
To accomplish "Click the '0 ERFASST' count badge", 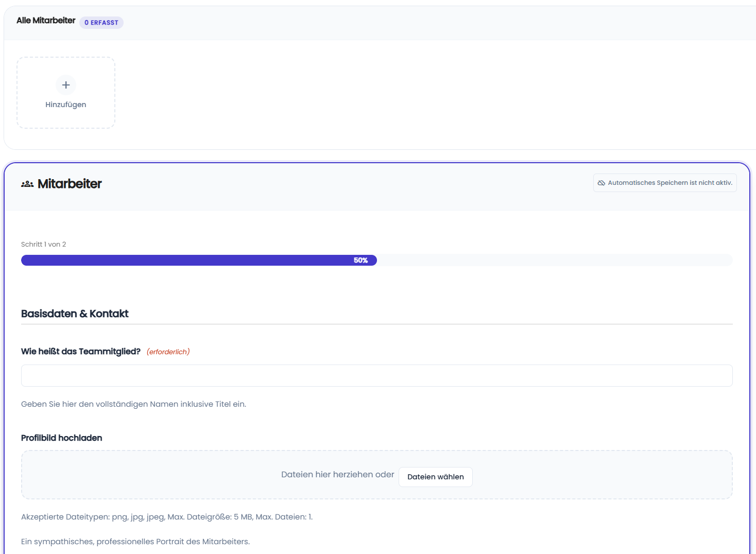I will pyautogui.click(x=101, y=23).
